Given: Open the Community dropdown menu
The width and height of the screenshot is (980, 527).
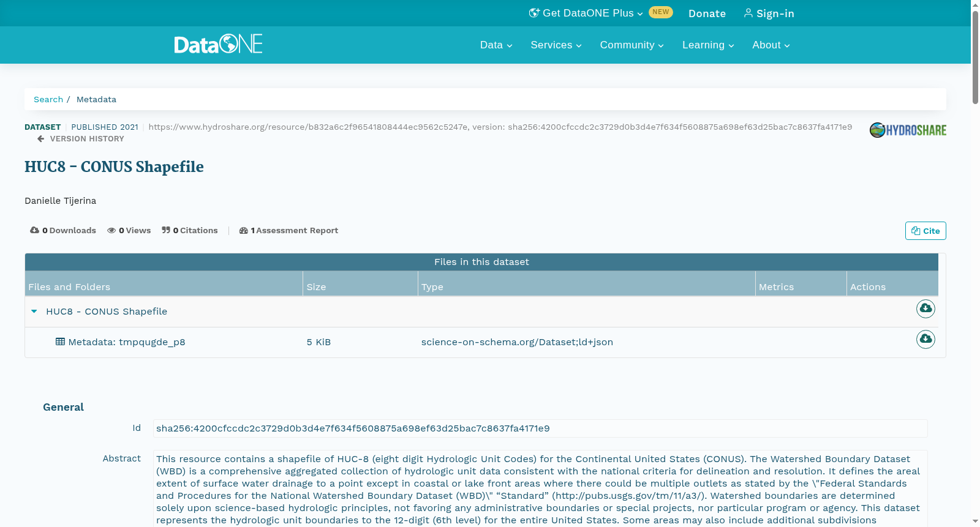Looking at the screenshot, I should 631,45.
